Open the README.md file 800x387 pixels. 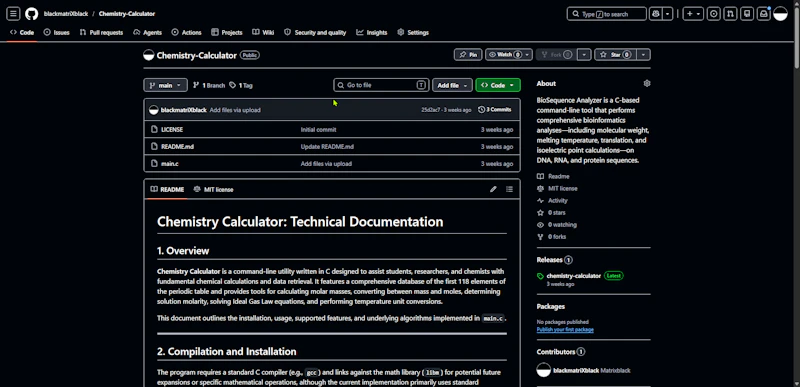click(177, 146)
